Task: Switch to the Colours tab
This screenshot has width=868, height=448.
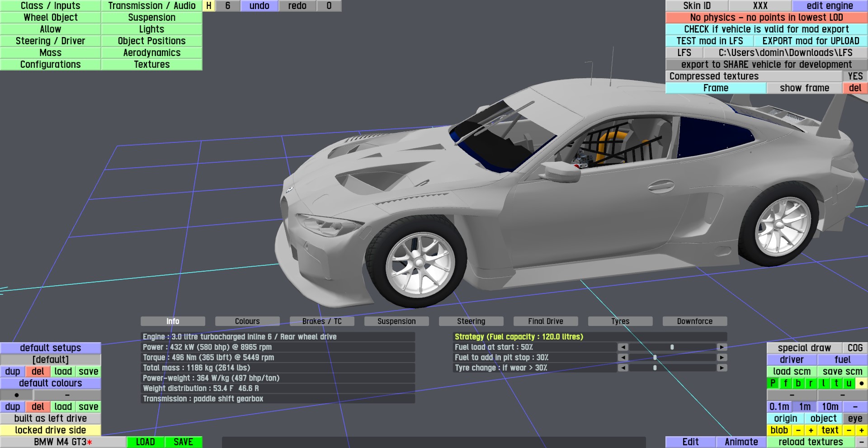Action: click(x=247, y=321)
